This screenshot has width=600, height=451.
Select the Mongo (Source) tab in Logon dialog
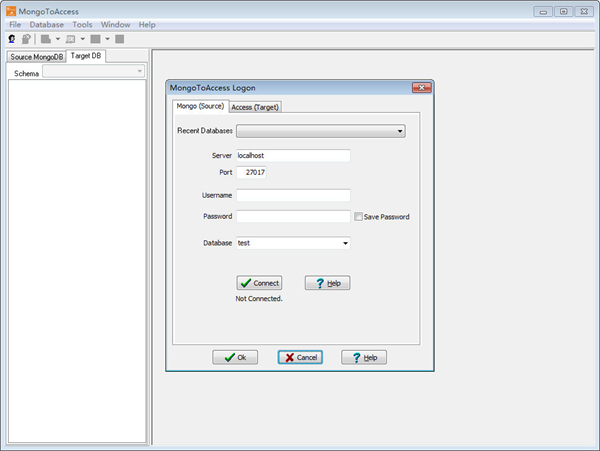click(x=200, y=106)
